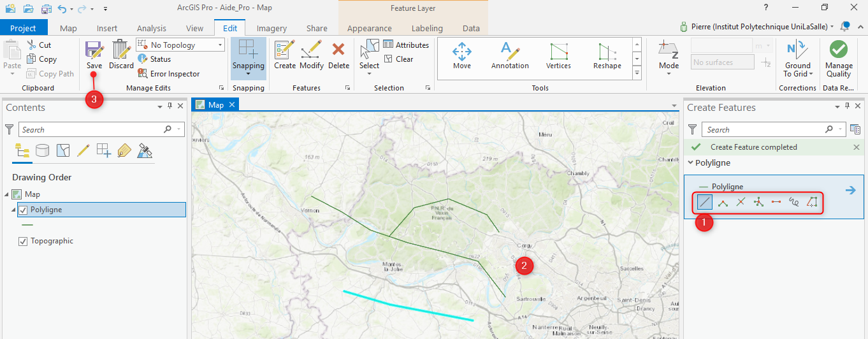The image size is (868, 339).
Task: Collapse the ribbon using the caret
Action: pos(860,27)
